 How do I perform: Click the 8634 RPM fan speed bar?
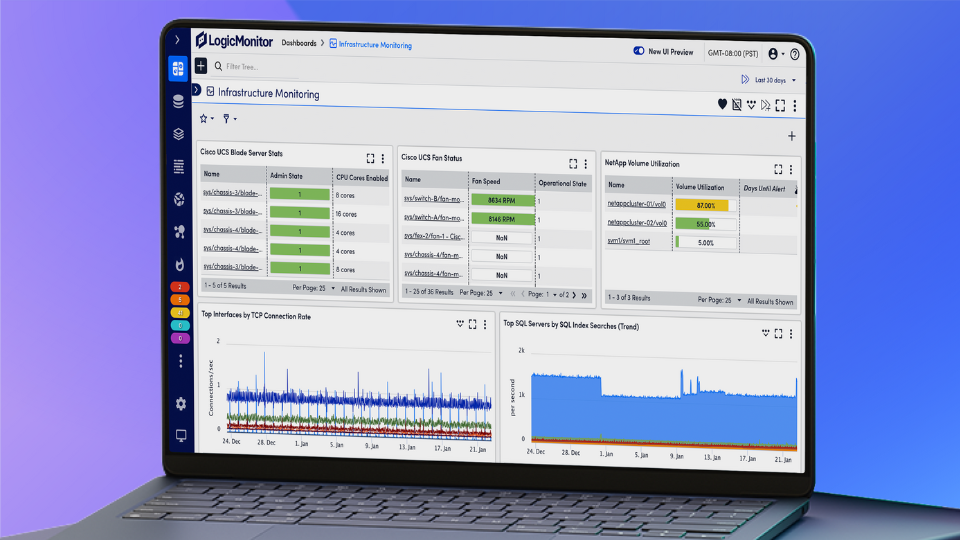click(502, 200)
